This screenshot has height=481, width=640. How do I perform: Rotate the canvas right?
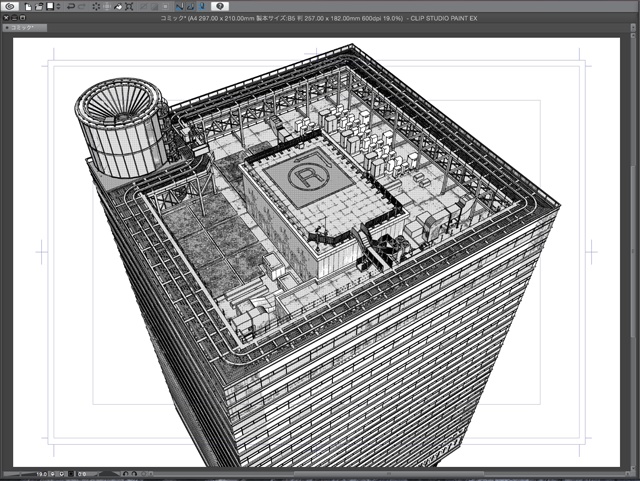[134, 474]
